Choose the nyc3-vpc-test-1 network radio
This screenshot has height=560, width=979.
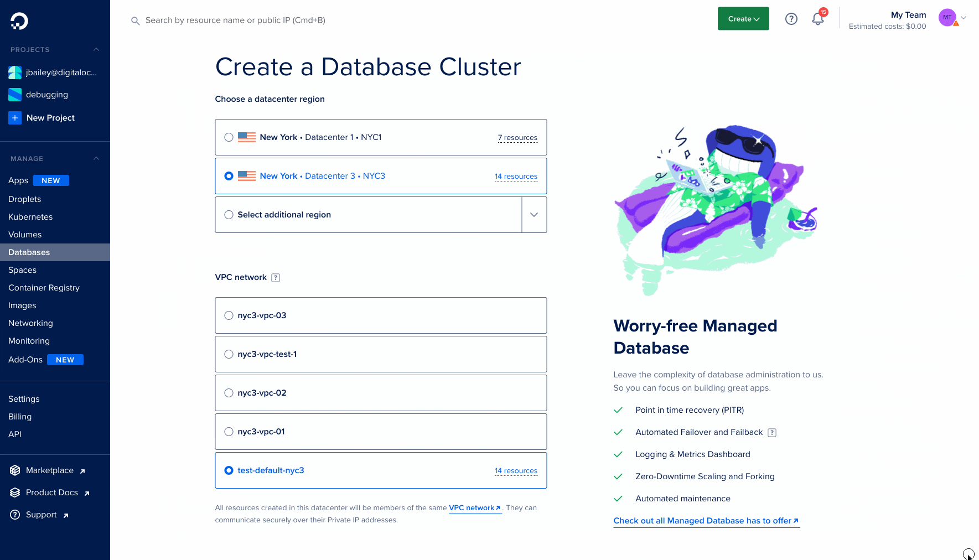(229, 354)
